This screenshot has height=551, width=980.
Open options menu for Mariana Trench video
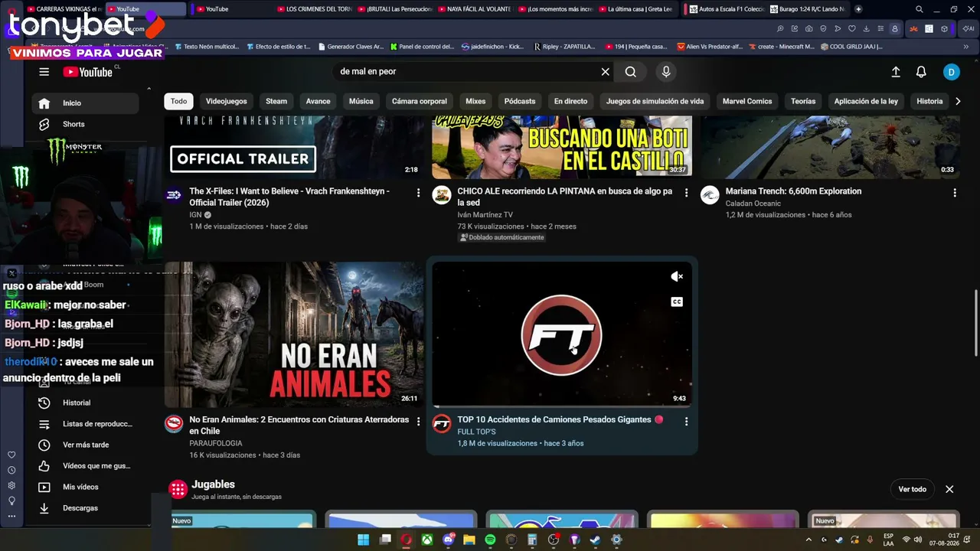coord(954,193)
